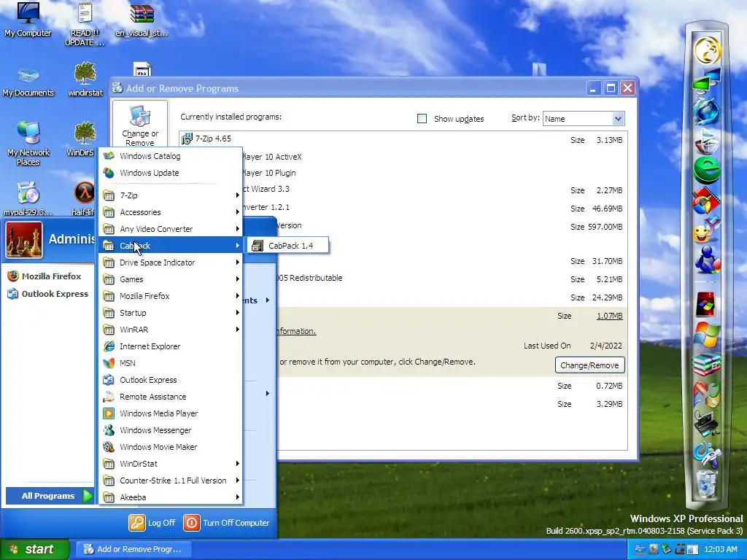Click the sailing ship icon in dock
747x560 pixels.
pos(707,141)
